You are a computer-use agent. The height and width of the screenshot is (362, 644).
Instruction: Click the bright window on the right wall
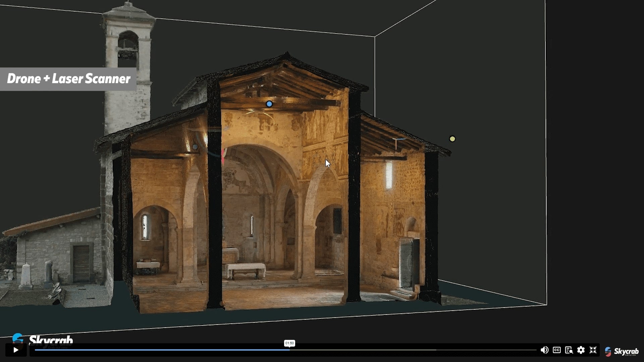pyautogui.click(x=389, y=174)
